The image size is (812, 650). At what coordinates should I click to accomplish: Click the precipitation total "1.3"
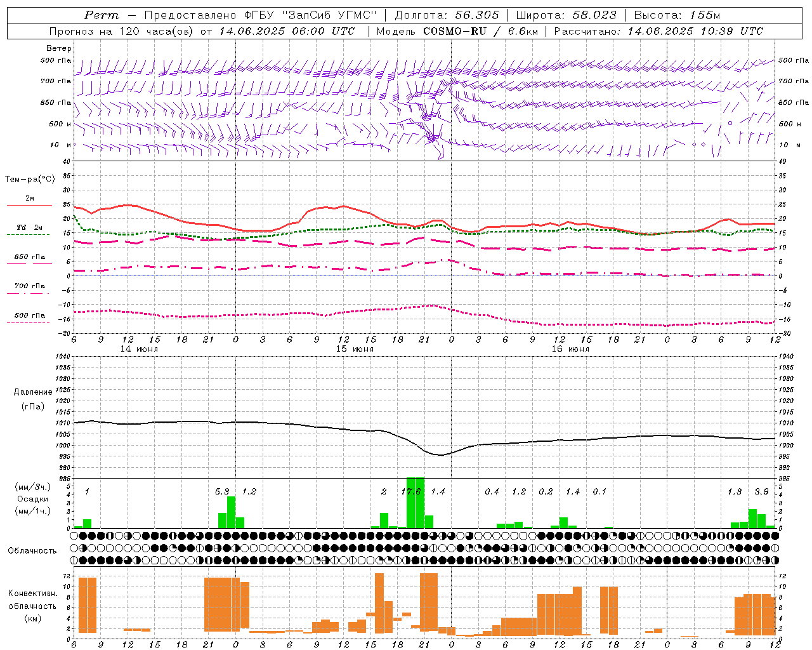tap(735, 492)
